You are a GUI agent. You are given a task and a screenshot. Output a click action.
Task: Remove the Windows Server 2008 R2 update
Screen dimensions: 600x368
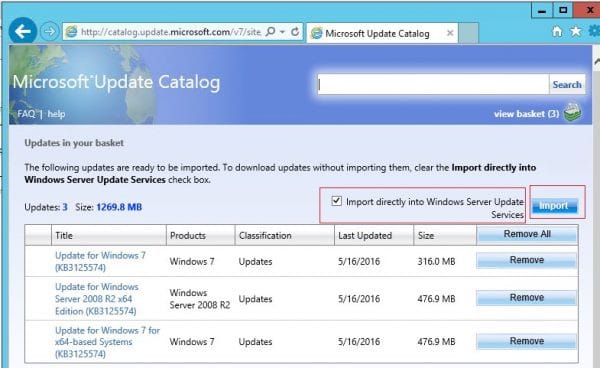tap(527, 298)
